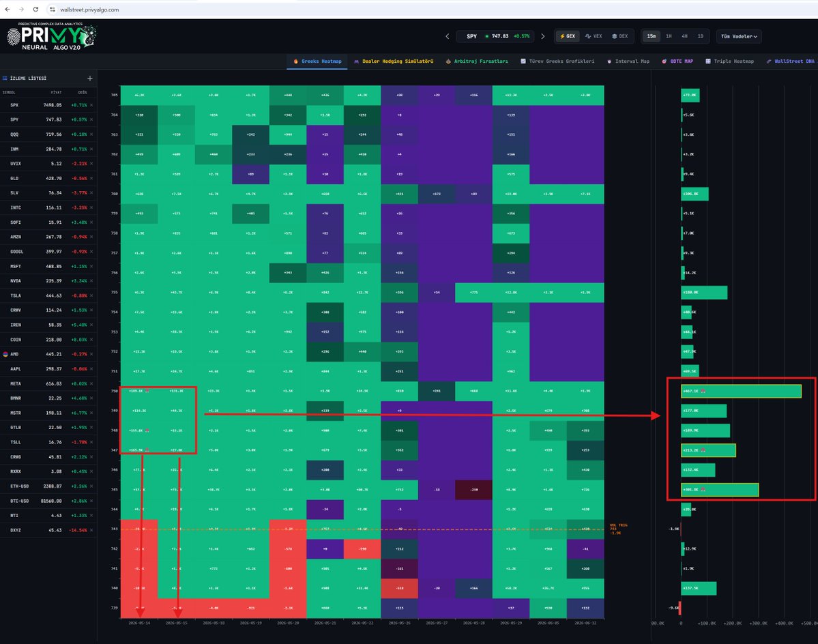Click the 2026-06-12 expiry date label
818x644 pixels.
[x=585, y=623]
